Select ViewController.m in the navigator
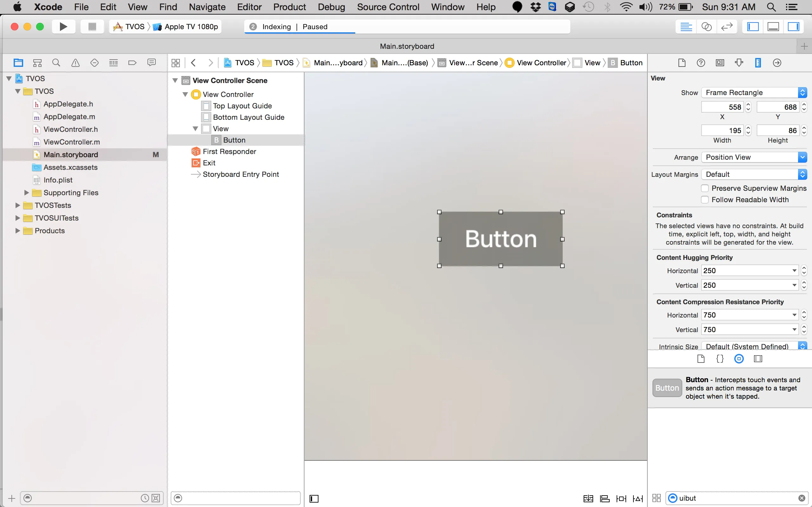The image size is (812, 507). (71, 142)
